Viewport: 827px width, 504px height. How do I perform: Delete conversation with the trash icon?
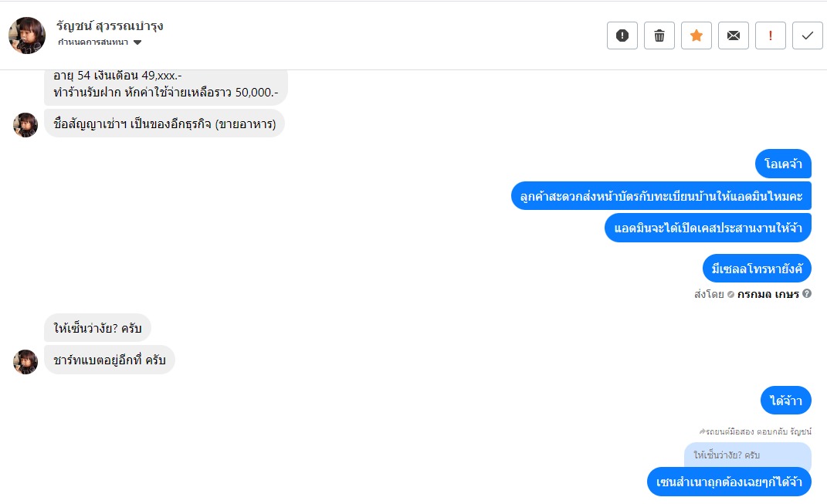point(659,36)
